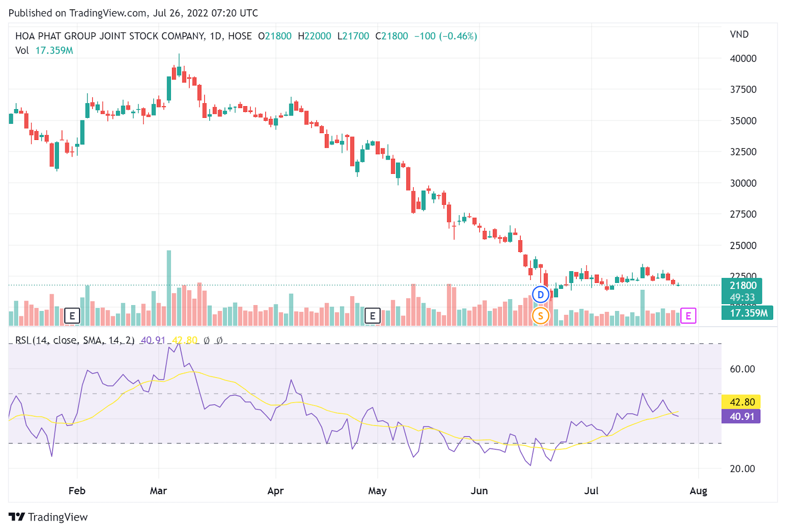Click the yellow RSI MA value 42.80
Screen dimensions: 786x532
(741, 402)
